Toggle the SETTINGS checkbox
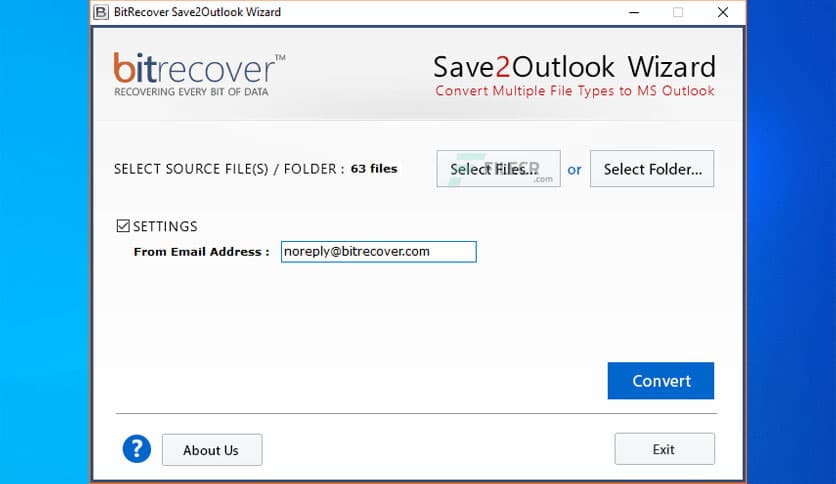This screenshot has width=836, height=484. click(x=123, y=225)
